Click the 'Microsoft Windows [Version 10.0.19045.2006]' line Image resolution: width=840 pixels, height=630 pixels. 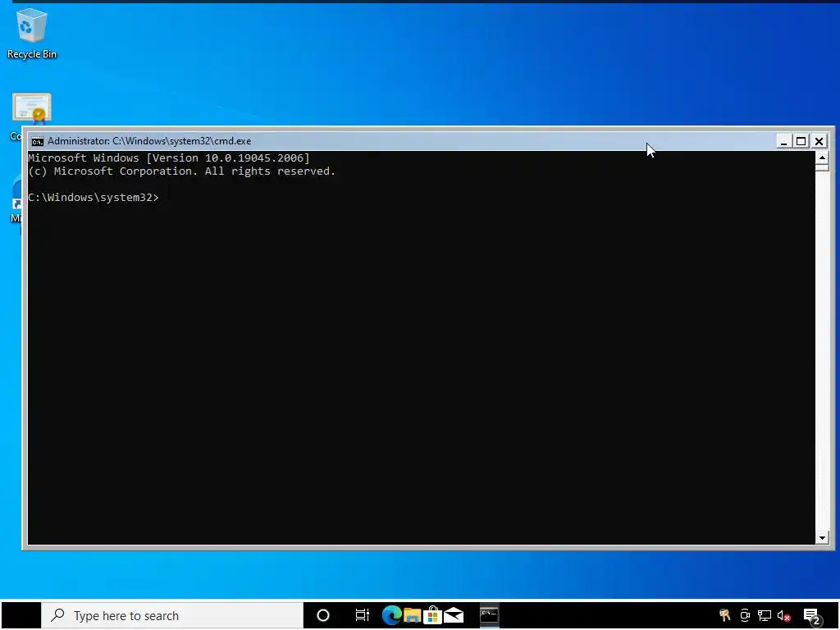(169, 158)
